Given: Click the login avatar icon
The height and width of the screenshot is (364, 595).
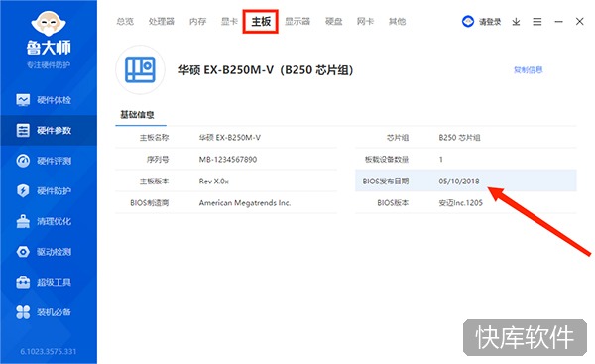Looking at the screenshot, I should pyautogui.click(x=468, y=21).
